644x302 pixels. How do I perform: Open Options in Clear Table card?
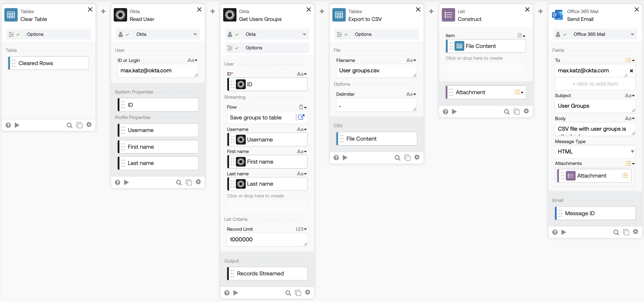(x=35, y=34)
